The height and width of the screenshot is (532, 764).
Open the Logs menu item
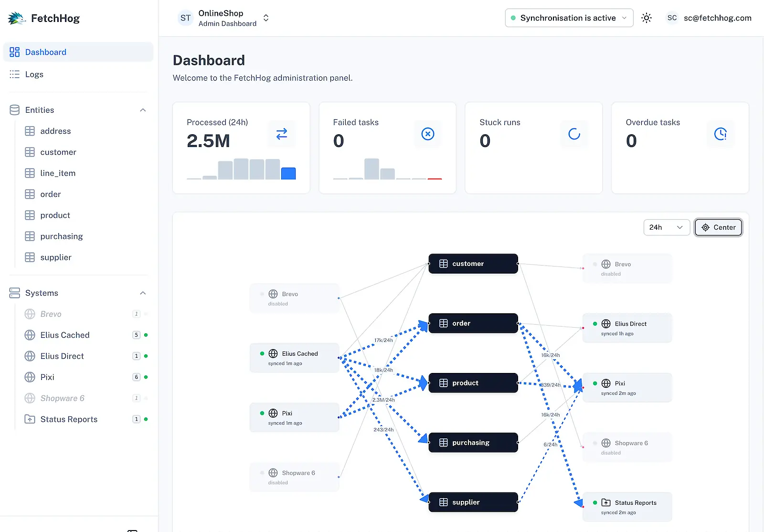click(78, 74)
